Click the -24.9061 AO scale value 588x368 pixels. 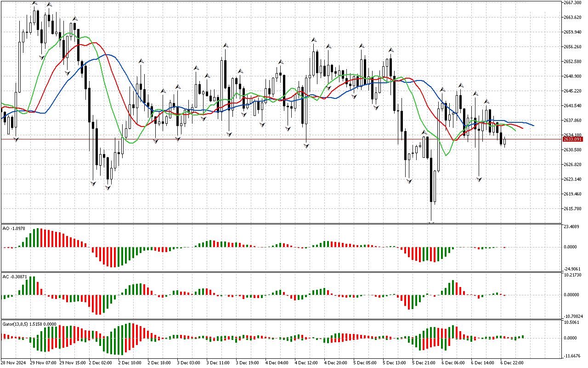[573, 269]
